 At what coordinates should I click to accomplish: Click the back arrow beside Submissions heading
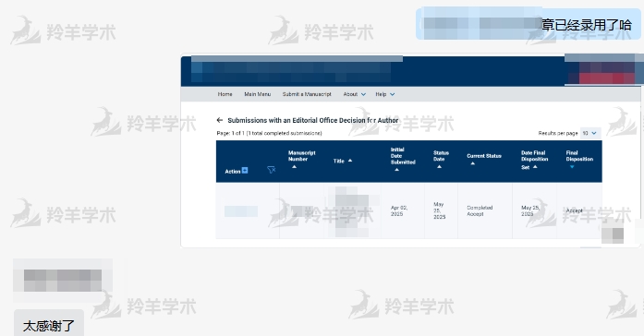[220, 120]
